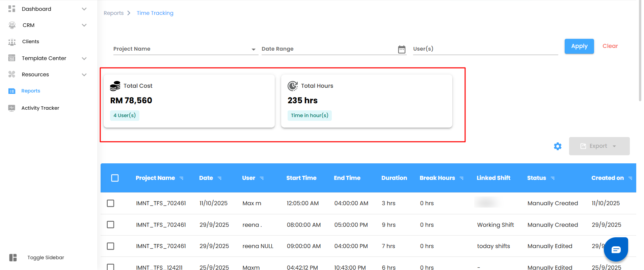Expand the Template Center chevron

(84, 58)
